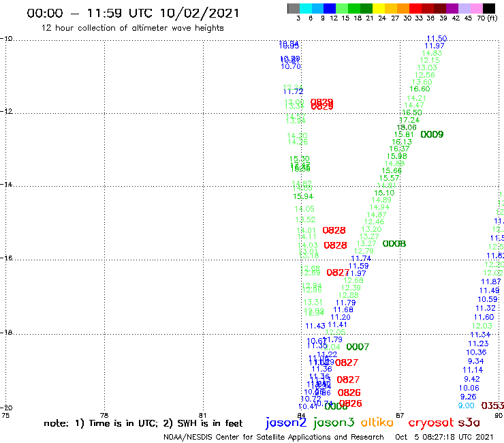The width and height of the screenshot is (504, 443).
Task: Select the jason2 satellite label
Action: coord(286,423)
